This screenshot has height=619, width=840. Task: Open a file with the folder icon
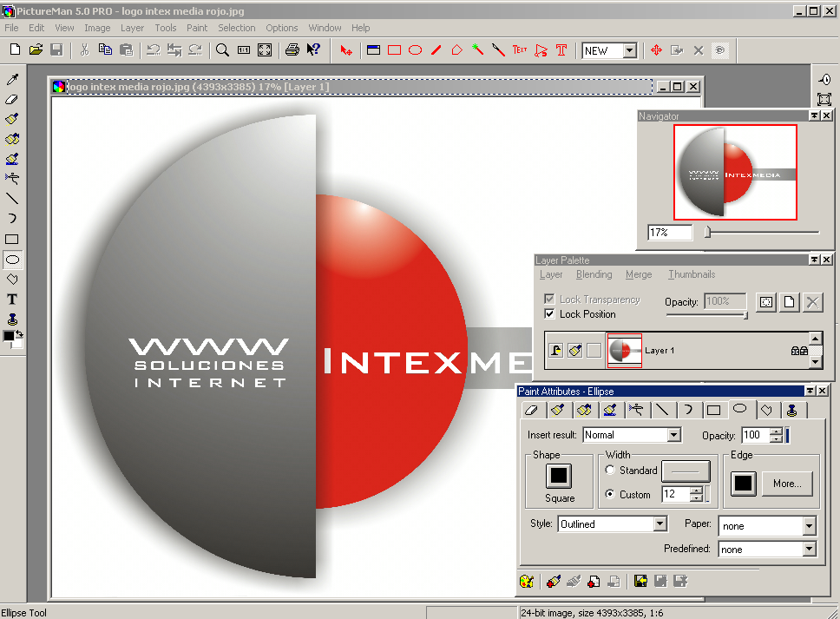[x=36, y=49]
